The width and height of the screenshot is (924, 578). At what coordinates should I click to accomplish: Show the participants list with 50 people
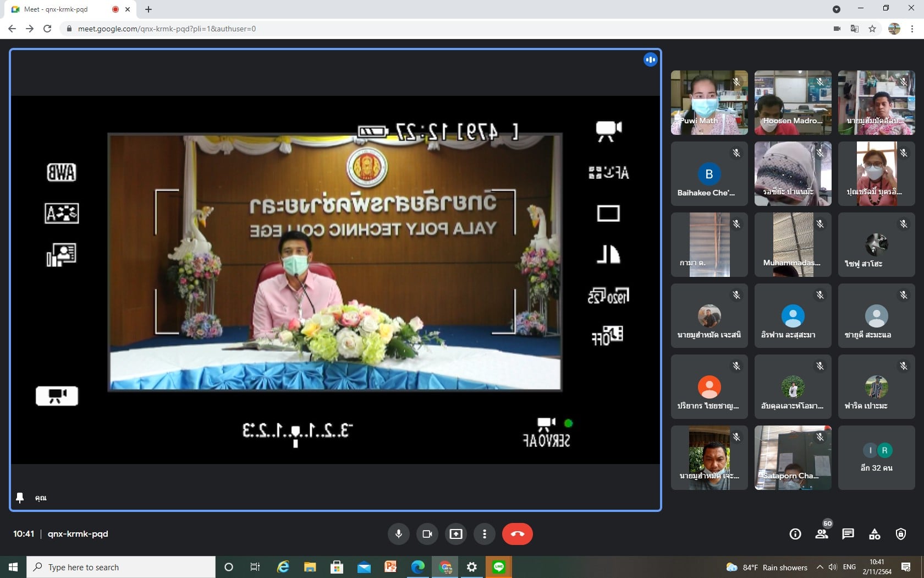point(822,534)
